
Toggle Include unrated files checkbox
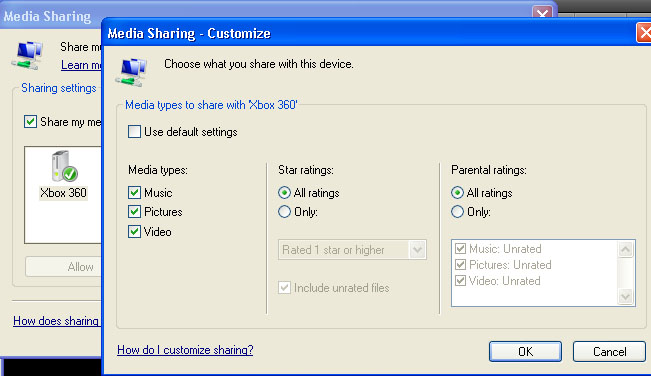pyautogui.click(x=284, y=288)
